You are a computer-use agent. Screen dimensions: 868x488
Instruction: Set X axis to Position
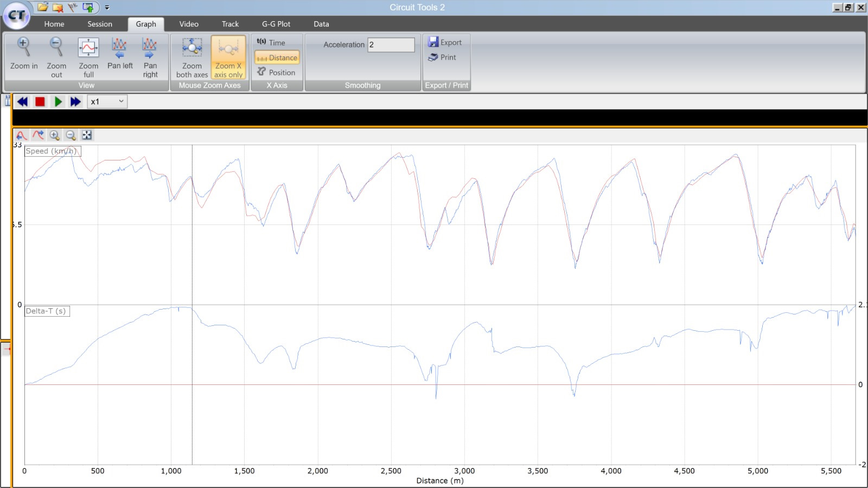pyautogui.click(x=277, y=72)
